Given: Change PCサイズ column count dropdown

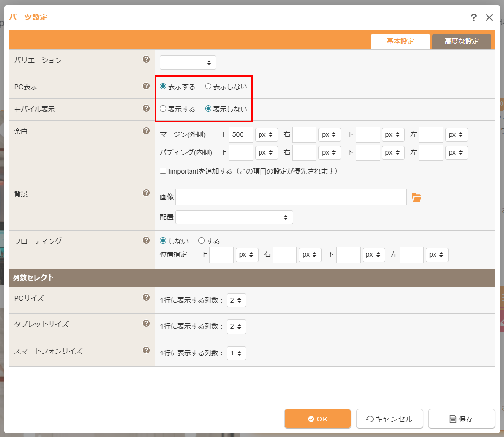Looking at the screenshot, I should (x=237, y=300).
